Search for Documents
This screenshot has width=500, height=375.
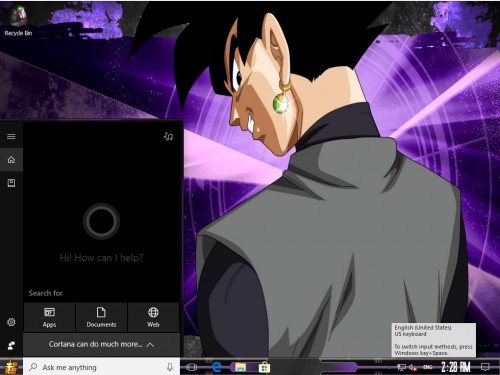101,317
